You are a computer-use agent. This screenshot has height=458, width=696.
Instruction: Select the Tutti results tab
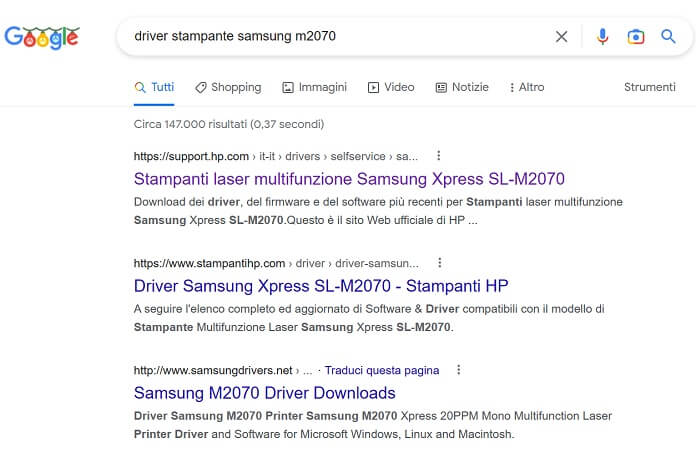pyautogui.click(x=154, y=87)
